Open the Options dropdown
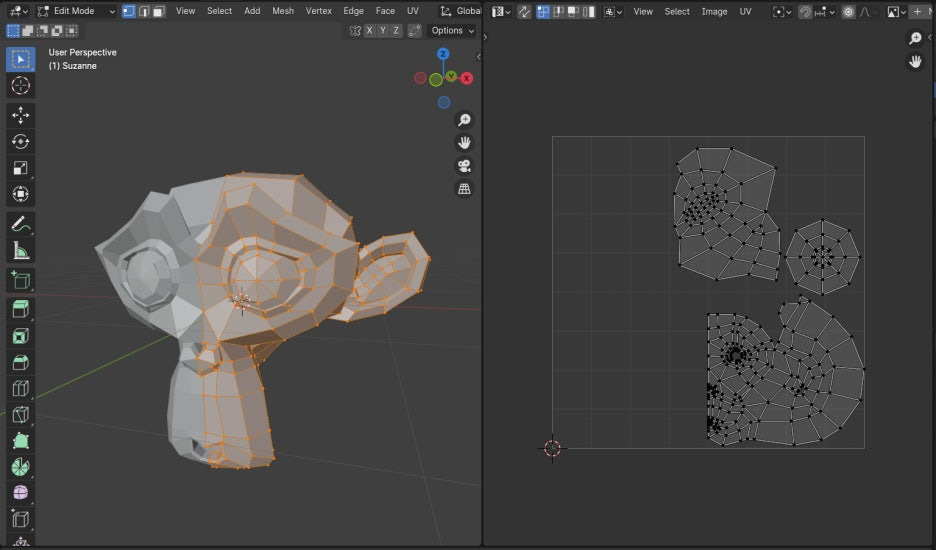Viewport: 936px width, 550px height. (453, 30)
